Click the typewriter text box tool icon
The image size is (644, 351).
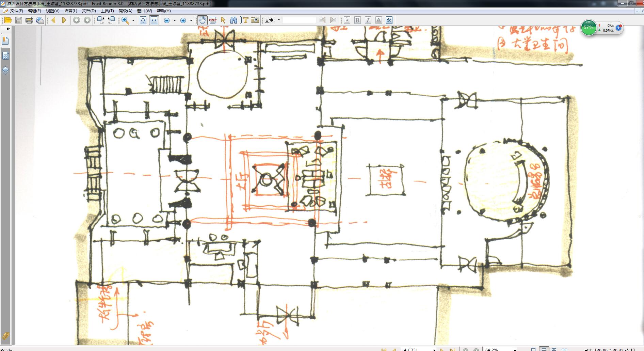click(347, 20)
